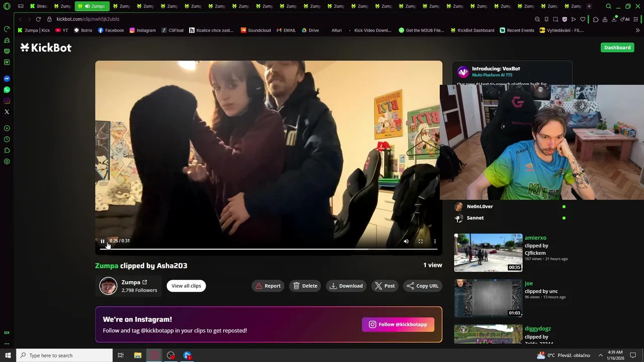Screen dimensions: 644x362
Task: Pin the page with pushpin icon
Action: 546,19
